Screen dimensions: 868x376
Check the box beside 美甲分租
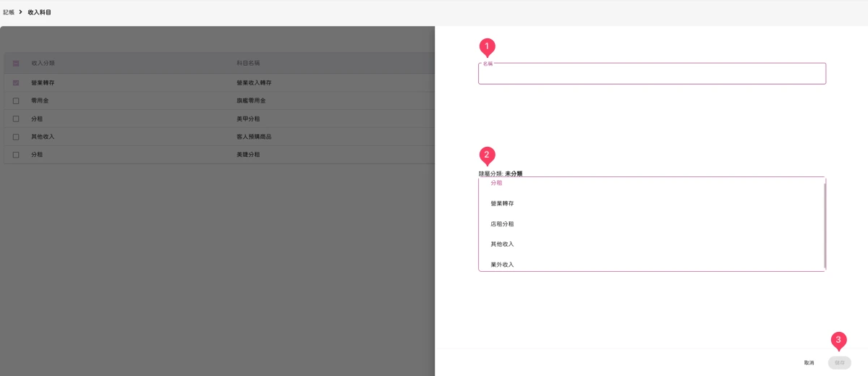pos(16,119)
